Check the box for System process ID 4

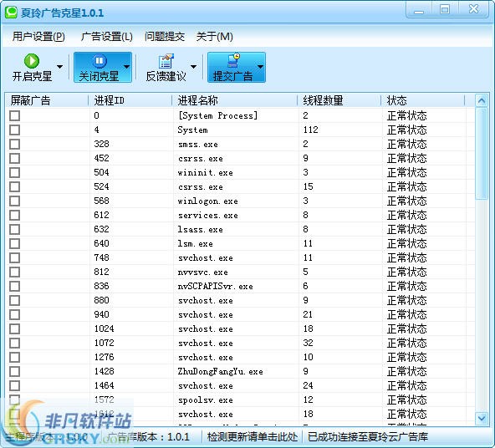click(x=14, y=130)
